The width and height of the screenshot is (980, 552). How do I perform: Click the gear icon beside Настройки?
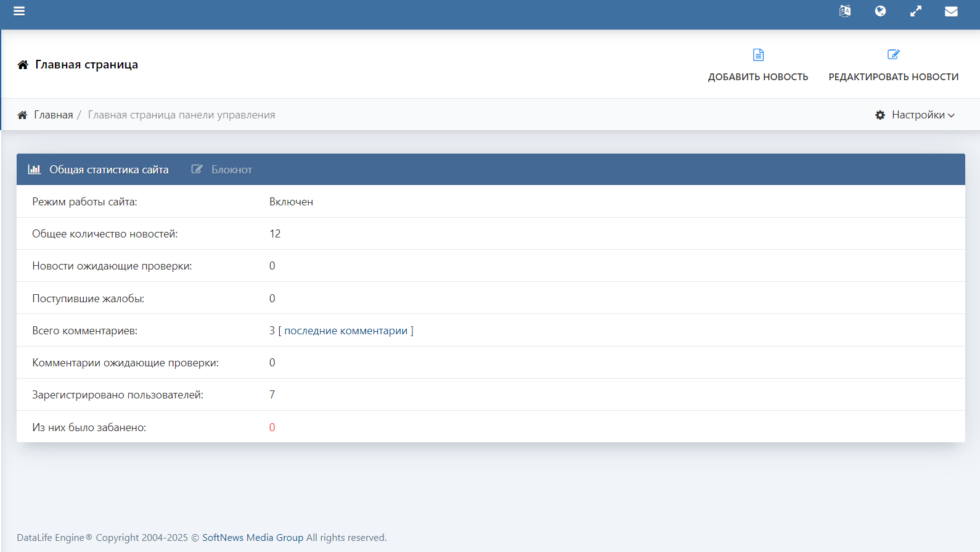880,115
